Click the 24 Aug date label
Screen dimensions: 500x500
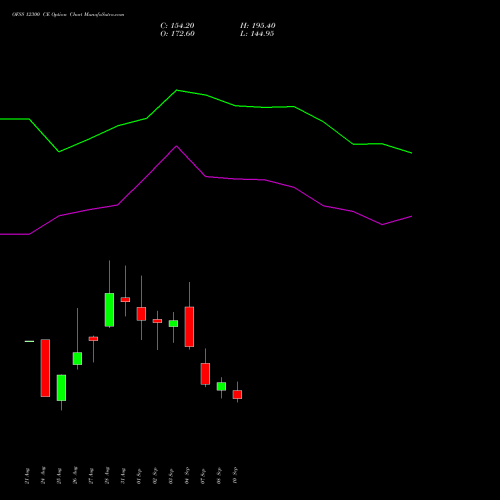[x=43, y=476]
